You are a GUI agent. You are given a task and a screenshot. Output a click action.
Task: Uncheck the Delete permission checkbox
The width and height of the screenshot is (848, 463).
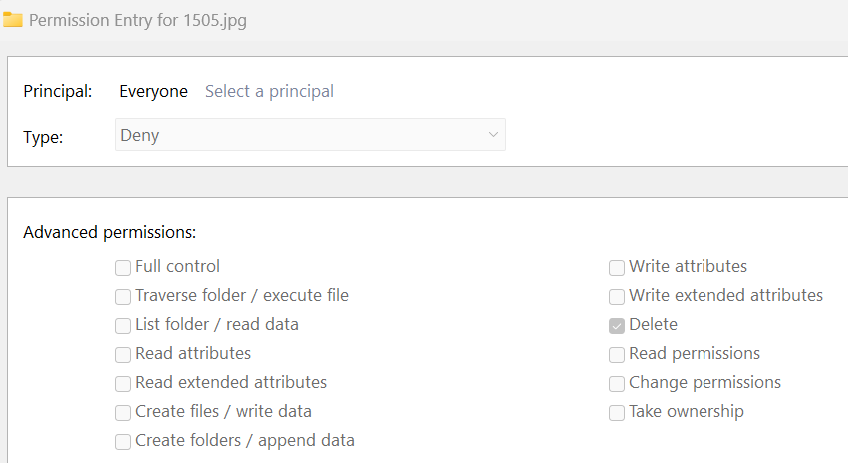617,326
